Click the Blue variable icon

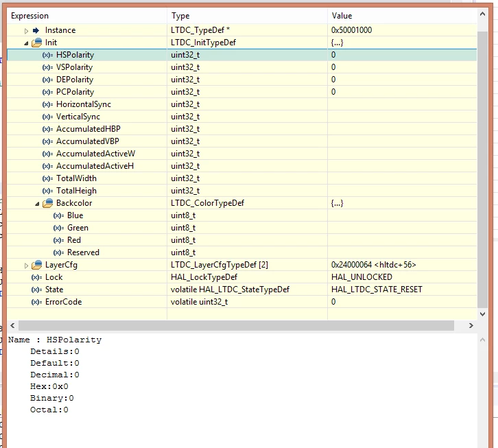pyautogui.click(x=58, y=215)
